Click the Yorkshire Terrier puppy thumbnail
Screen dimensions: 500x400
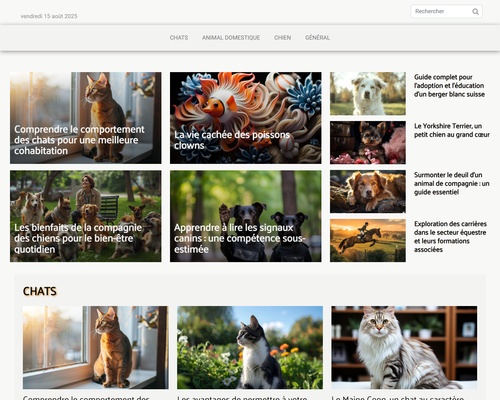coord(368,143)
